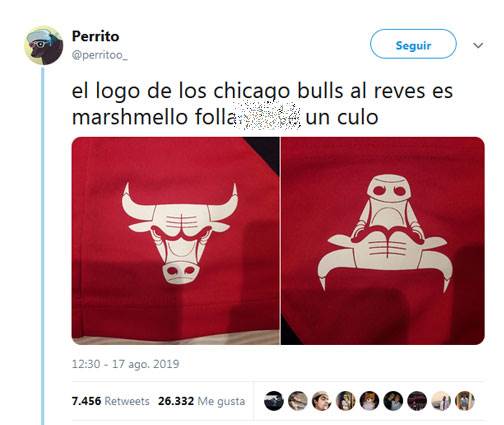
Task: Open the tweet timestamp 12:30 - 17 ago. 2019
Action: pos(125,364)
